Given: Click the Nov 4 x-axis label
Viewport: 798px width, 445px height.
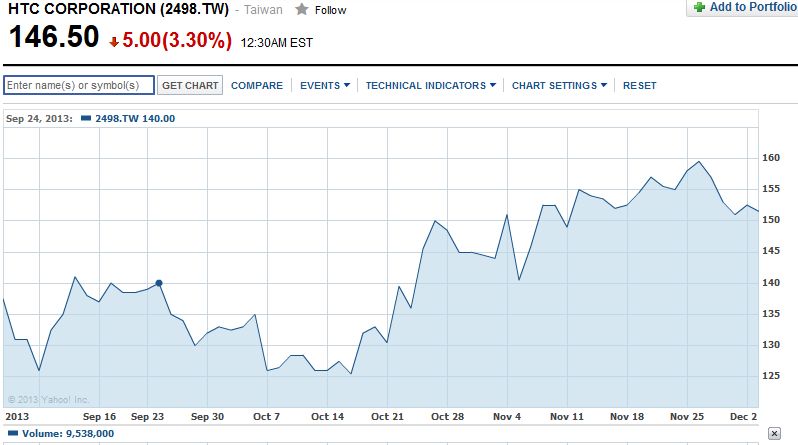Looking at the screenshot, I should [507, 416].
